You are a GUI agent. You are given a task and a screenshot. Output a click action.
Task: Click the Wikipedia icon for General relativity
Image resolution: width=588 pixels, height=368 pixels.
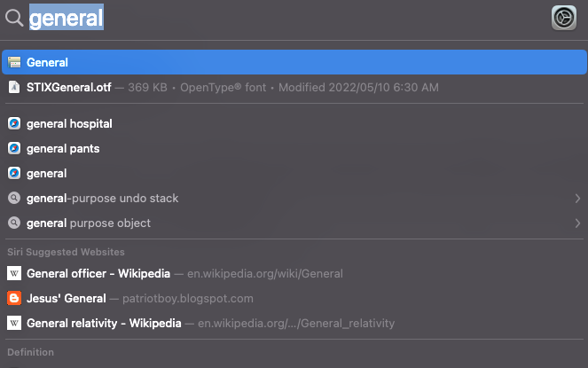point(14,323)
